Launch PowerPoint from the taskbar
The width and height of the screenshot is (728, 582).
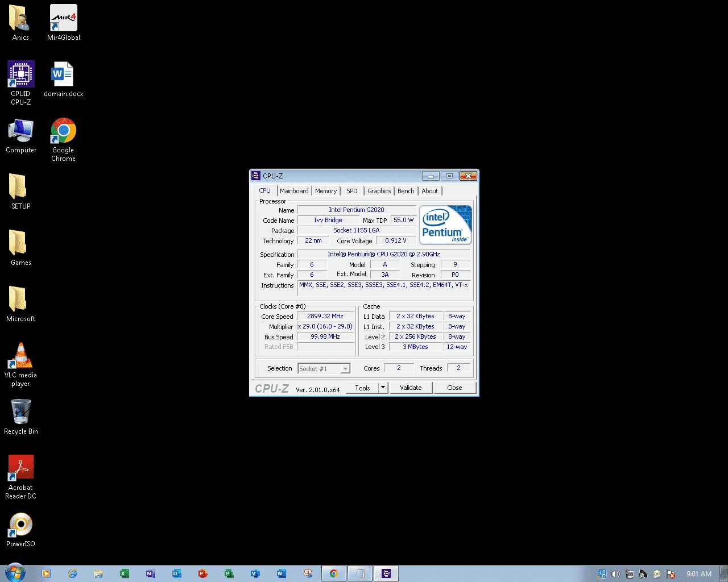[x=203, y=573]
